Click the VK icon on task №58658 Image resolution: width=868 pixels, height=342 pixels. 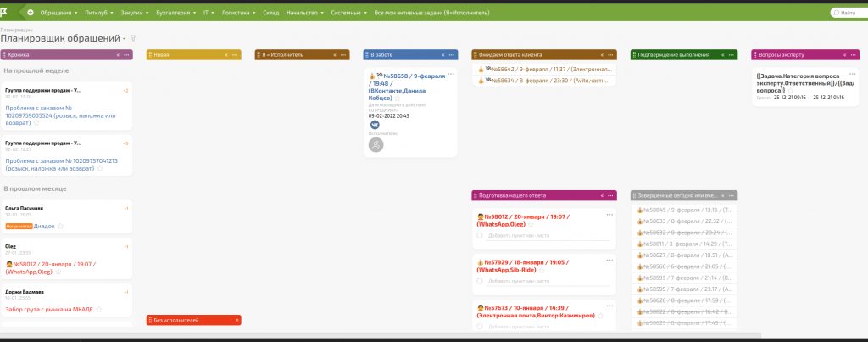tap(375, 124)
